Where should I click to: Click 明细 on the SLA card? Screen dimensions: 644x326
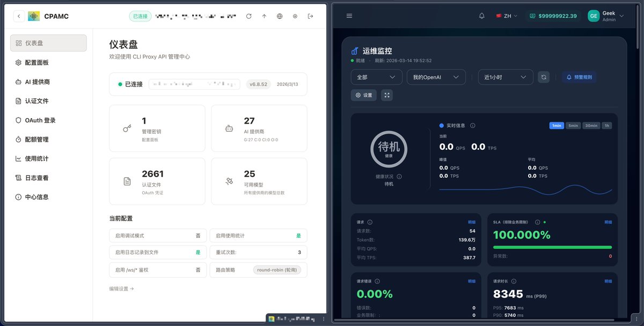pos(608,222)
